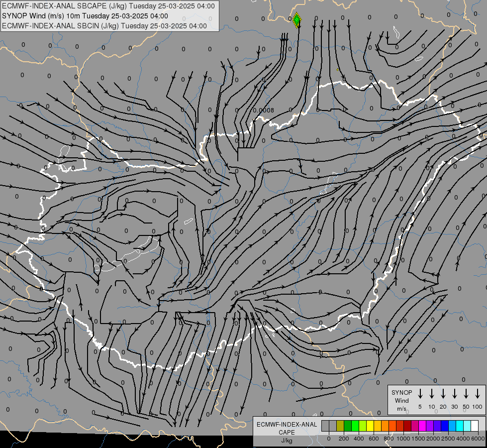Click the '6000' tick label in CAPE legend
The height and width of the screenshot is (448, 487).
point(478,439)
